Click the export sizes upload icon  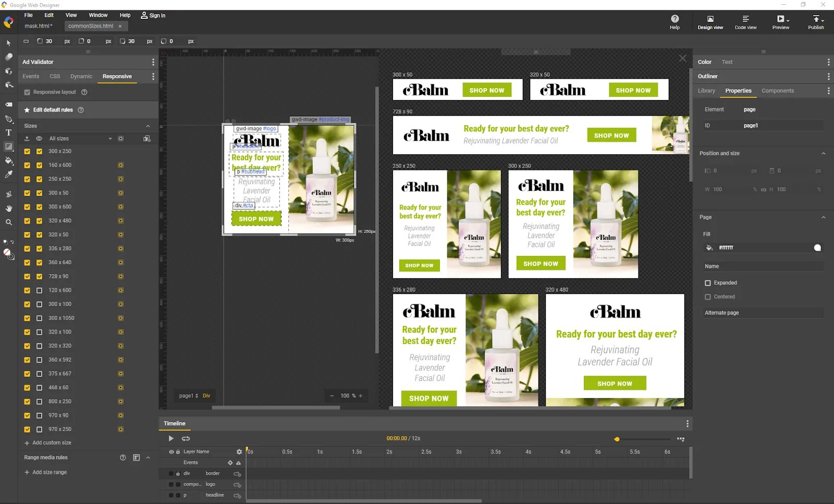(x=27, y=139)
